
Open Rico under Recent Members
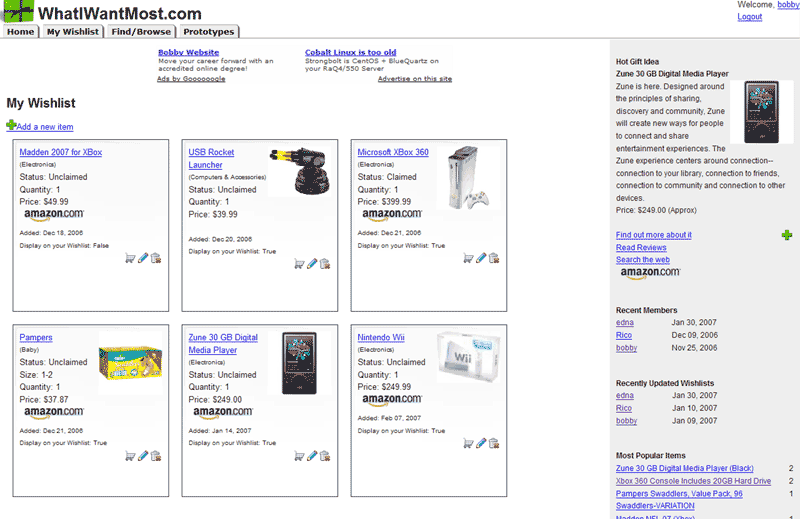(x=623, y=335)
